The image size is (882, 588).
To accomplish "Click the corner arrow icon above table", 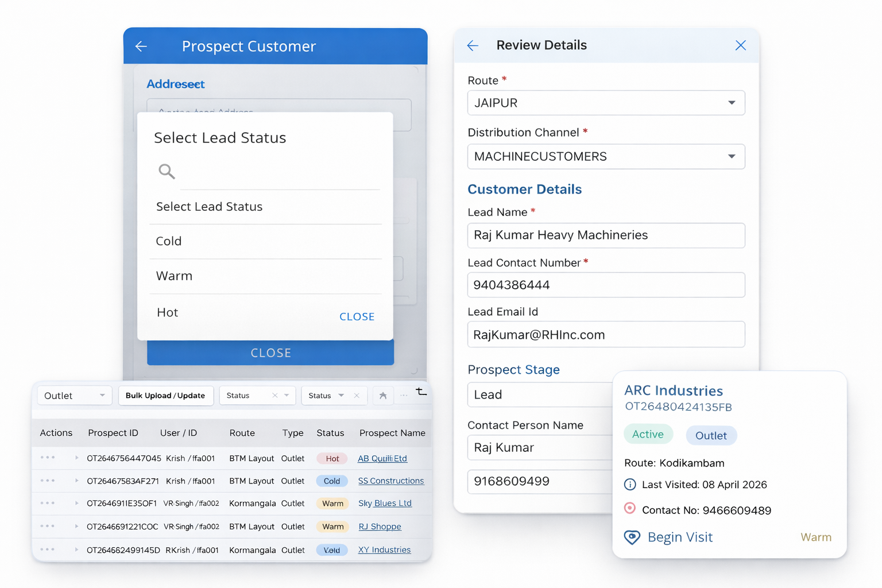I will coord(421,392).
